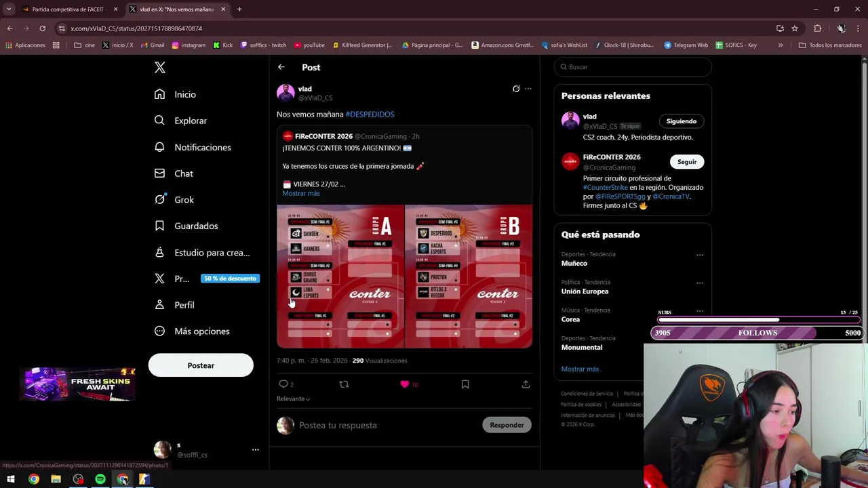
Task: Click the Siguiendo button for vlad
Action: (x=681, y=121)
